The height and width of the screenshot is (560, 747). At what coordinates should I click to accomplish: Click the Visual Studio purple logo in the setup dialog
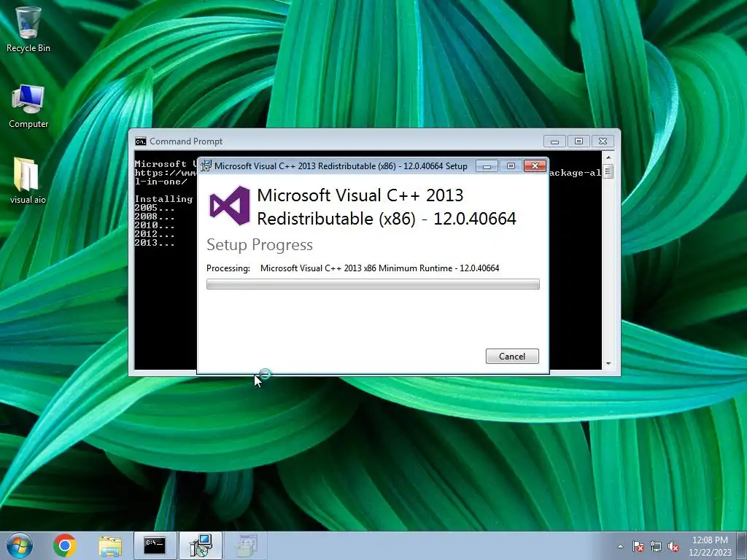[x=230, y=205]
